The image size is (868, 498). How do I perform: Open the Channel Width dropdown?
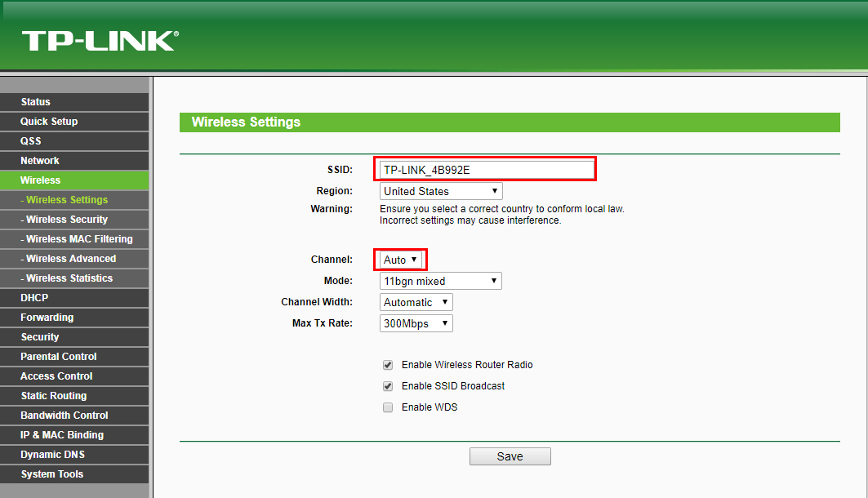(x=416, y=302)
